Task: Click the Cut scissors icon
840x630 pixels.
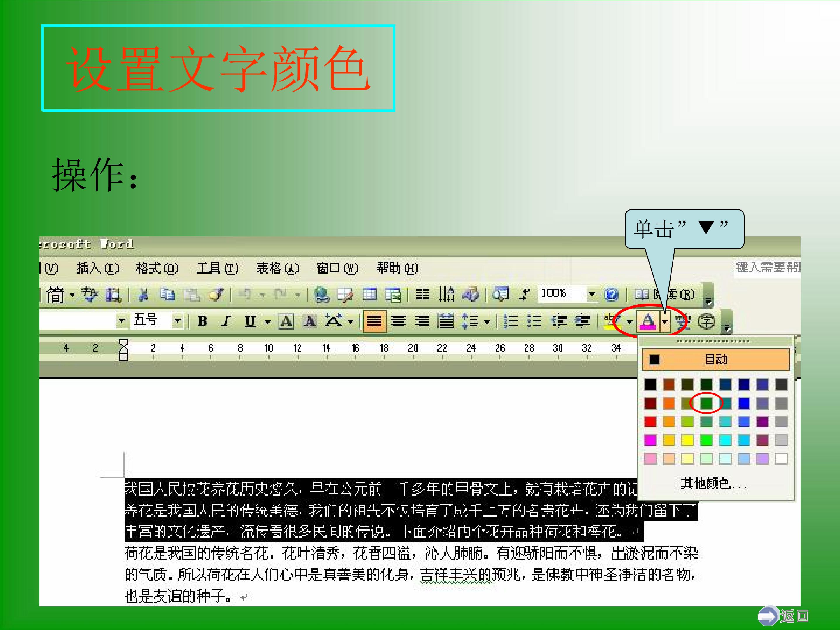Action: point(143,294)
